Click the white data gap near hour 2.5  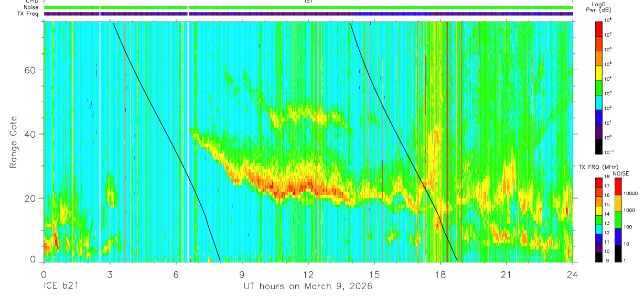coord(99,141)
